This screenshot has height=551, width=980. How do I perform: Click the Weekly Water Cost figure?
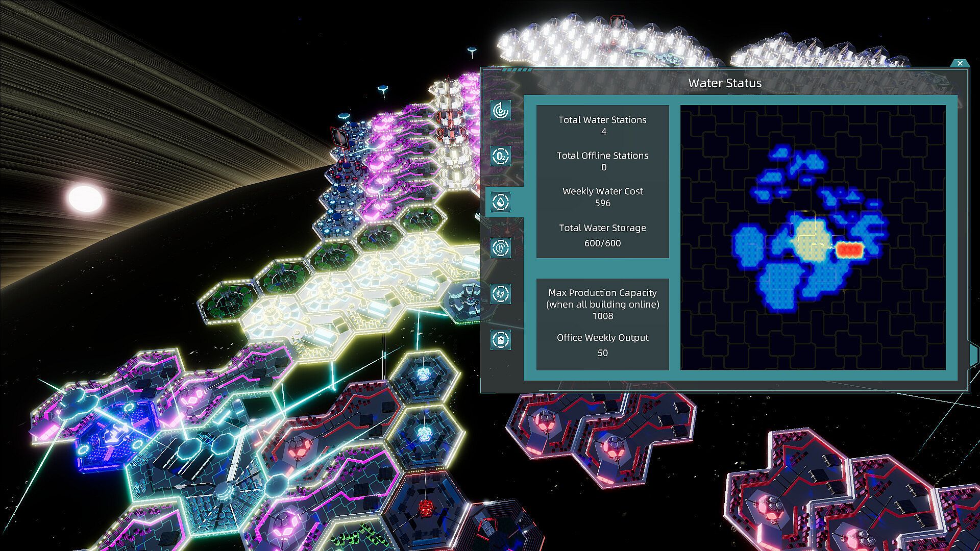pyautogui.click(x=602, y=203)
